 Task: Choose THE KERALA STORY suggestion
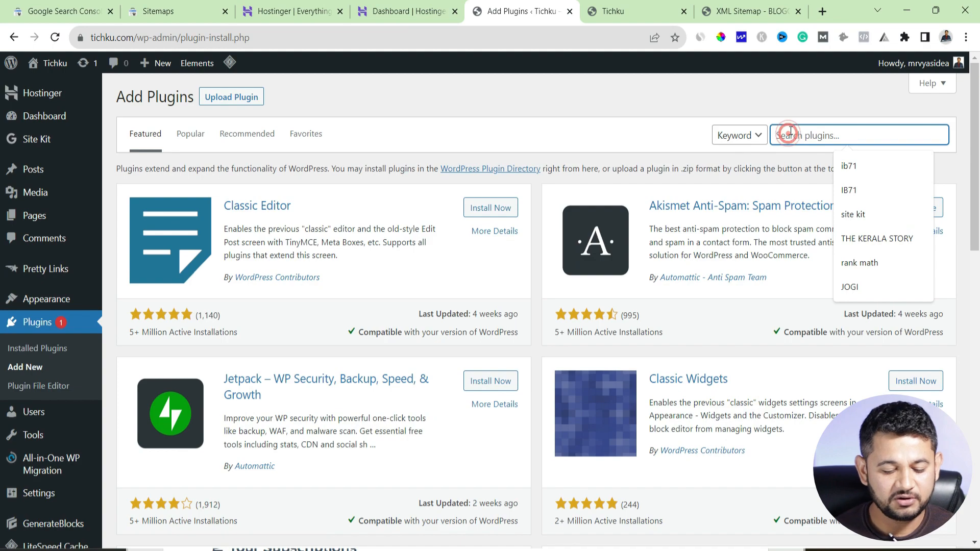click(x=884, y=238)
